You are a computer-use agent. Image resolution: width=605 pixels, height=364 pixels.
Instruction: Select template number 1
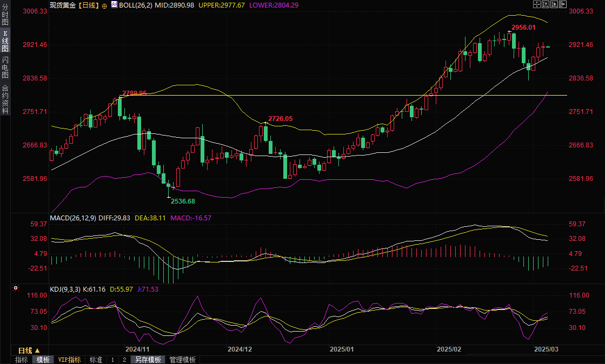(112, 360)
